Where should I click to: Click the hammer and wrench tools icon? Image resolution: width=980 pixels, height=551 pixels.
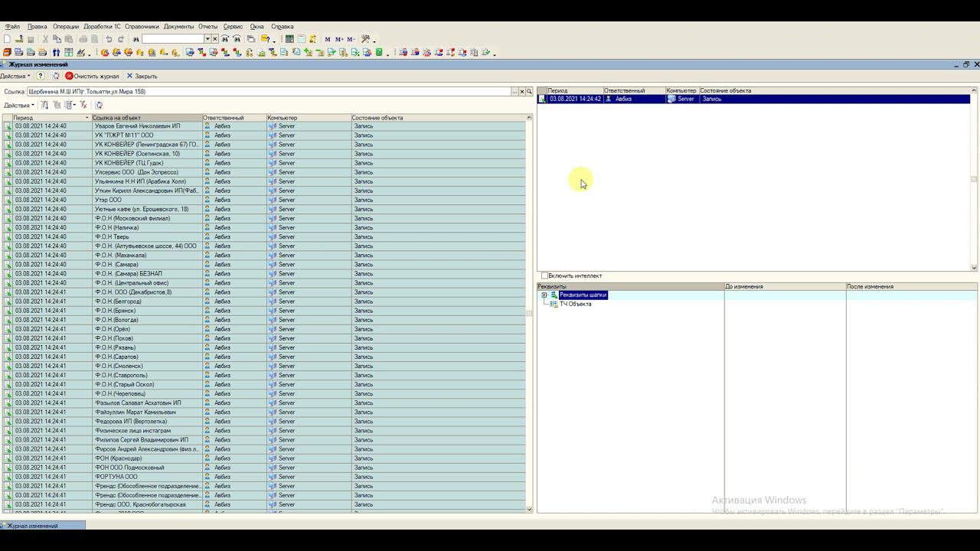[x=365, y=39]
